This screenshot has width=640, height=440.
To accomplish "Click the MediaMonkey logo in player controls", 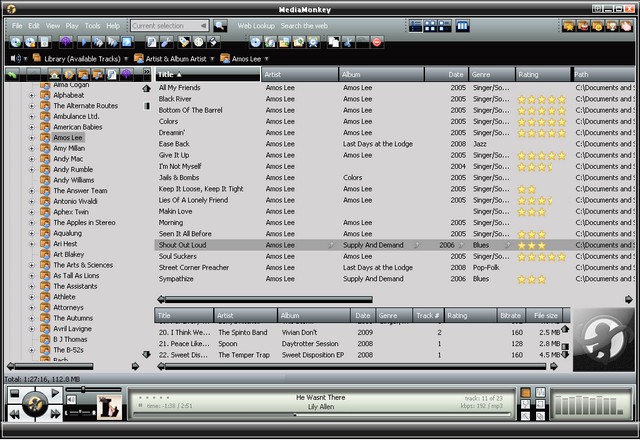I will pyautogui.click(x=35, y=404).
